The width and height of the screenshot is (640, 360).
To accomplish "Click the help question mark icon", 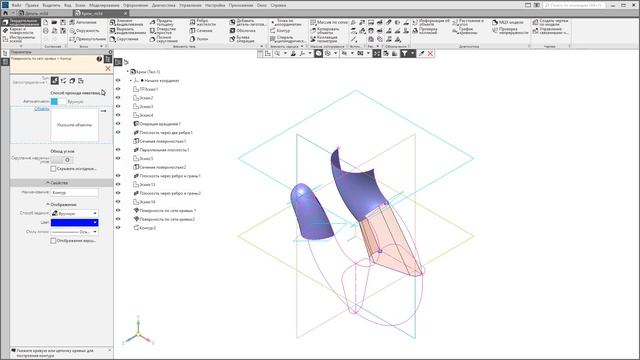I will point(99,59).
